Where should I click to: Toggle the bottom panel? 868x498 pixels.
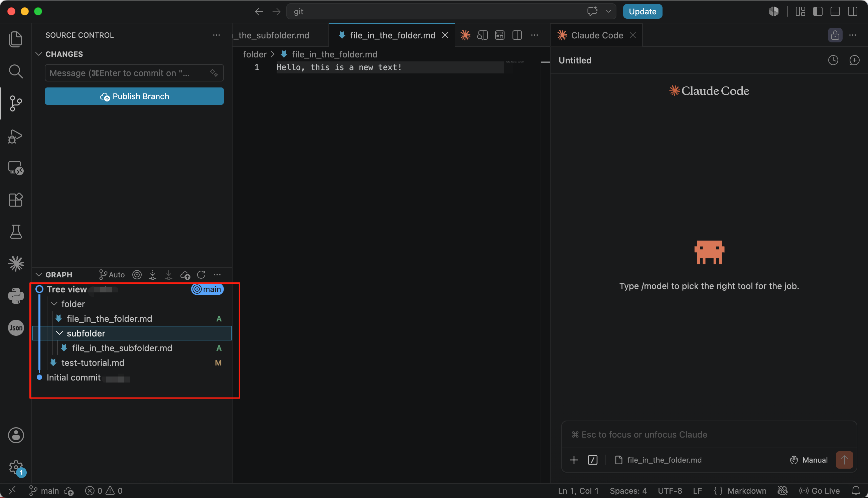[835, 12]
